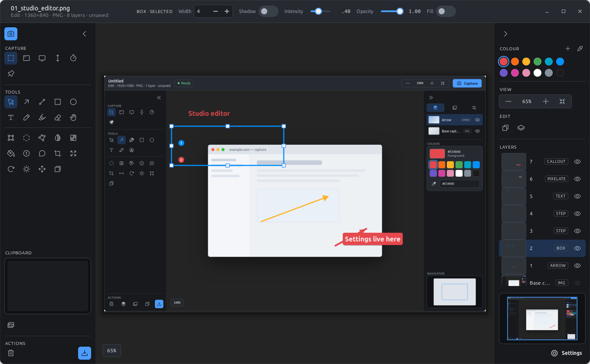Increase Width with the plus stepper
The height and width of the screenshot is (364, 590).
click(x=226, y=11)
